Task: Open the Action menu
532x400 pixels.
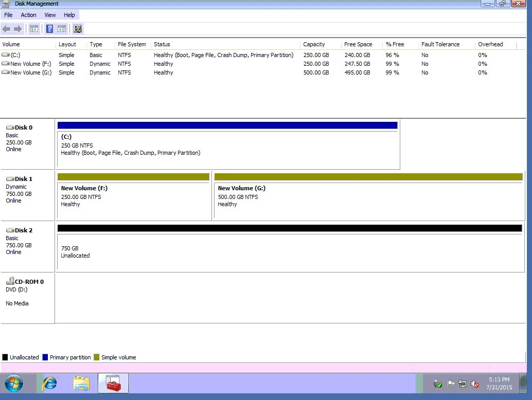Action: tap(28, 15)
